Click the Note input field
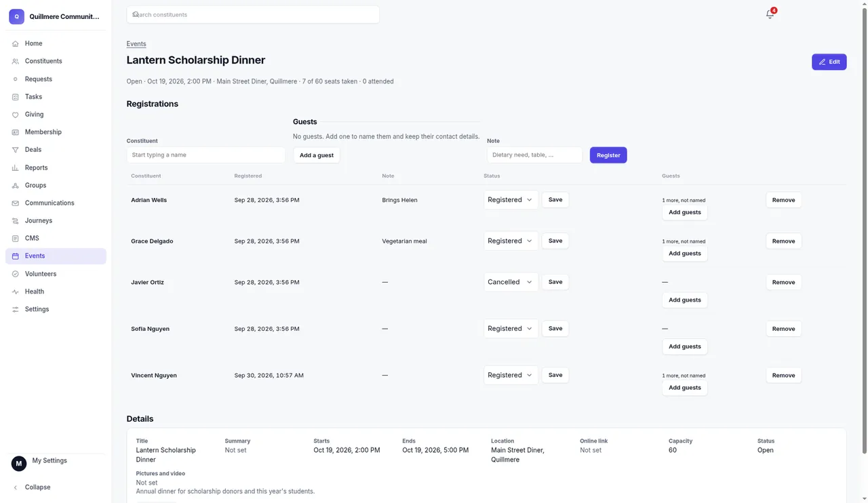Screen dimensions: 868x503 pos(534,155)
